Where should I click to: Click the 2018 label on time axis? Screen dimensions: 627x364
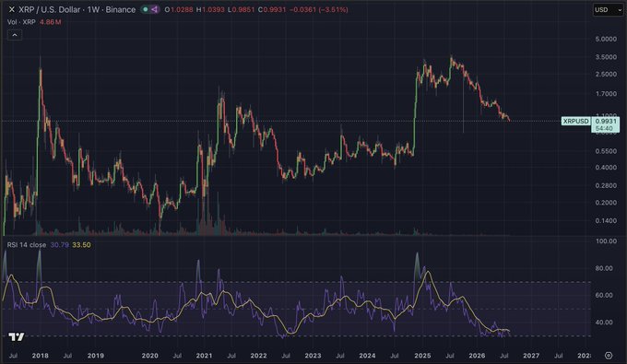click(40, 355)
